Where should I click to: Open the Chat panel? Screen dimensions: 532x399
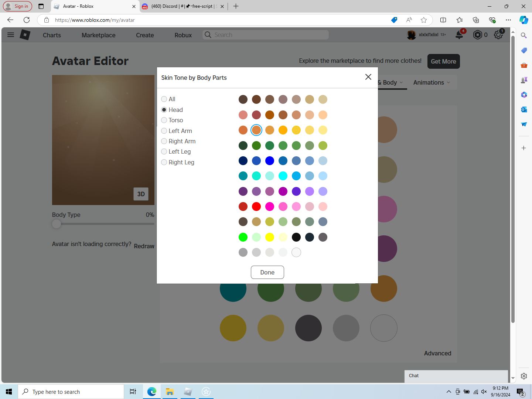(x=456, y=376)
